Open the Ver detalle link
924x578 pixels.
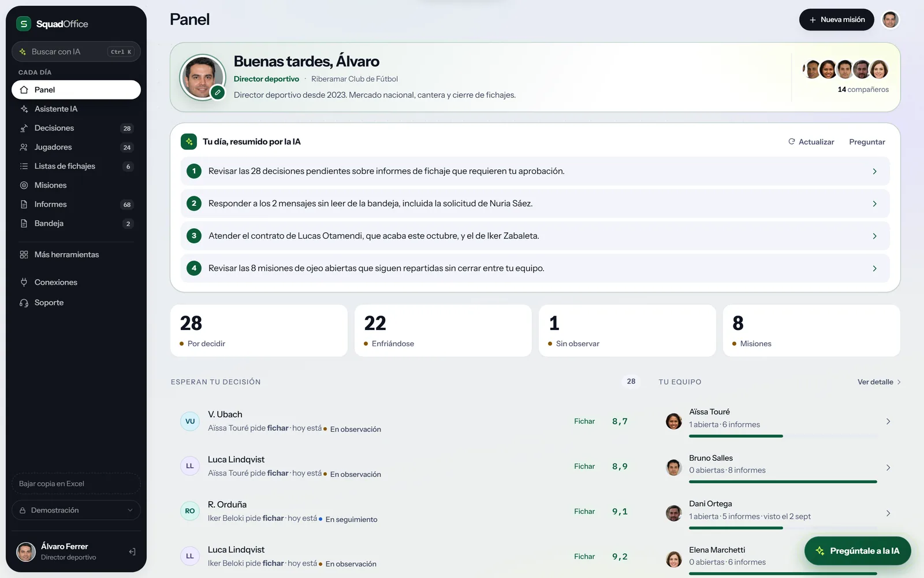coord(879,382)
